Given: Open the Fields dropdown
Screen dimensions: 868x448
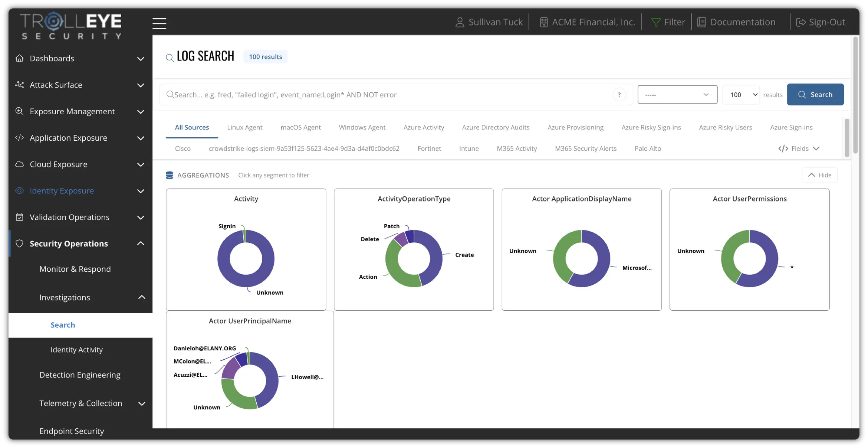Looking at the screenshot, I should coord(799,148).
